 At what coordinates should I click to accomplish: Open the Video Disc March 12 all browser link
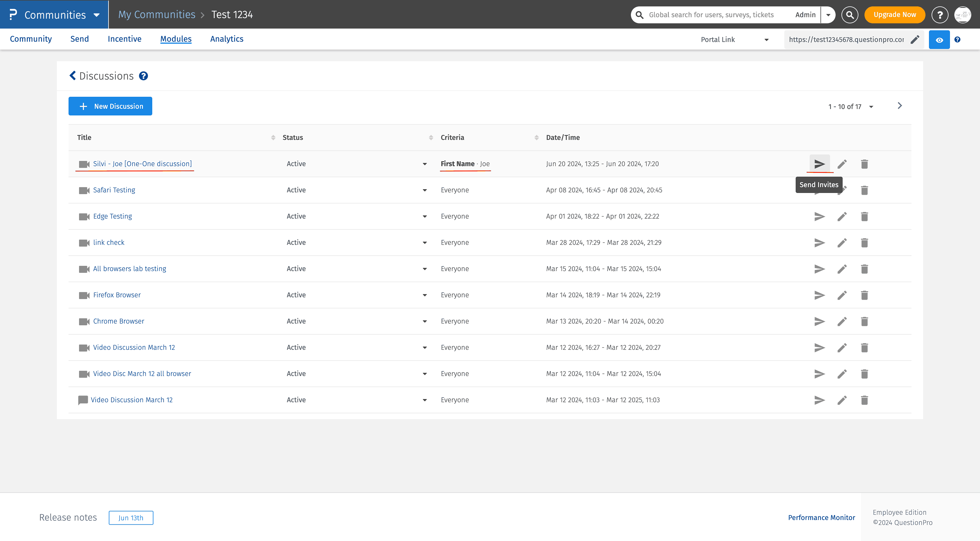pos(142,373)
